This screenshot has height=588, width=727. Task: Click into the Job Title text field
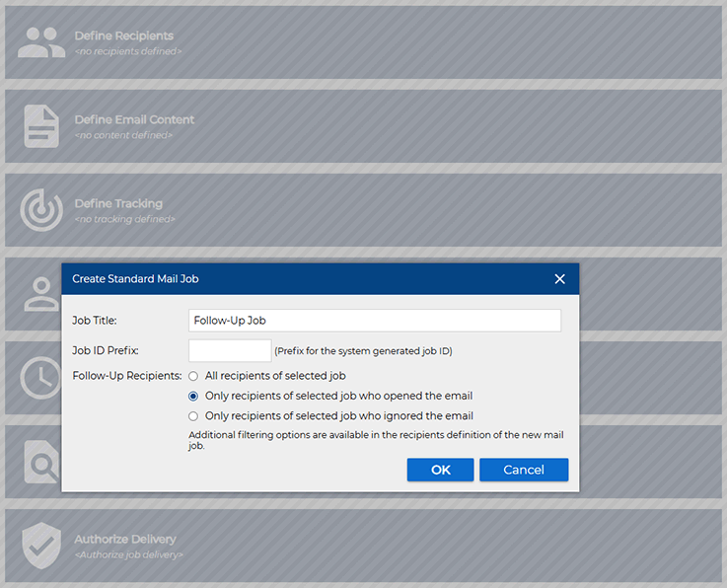point(374,321)
